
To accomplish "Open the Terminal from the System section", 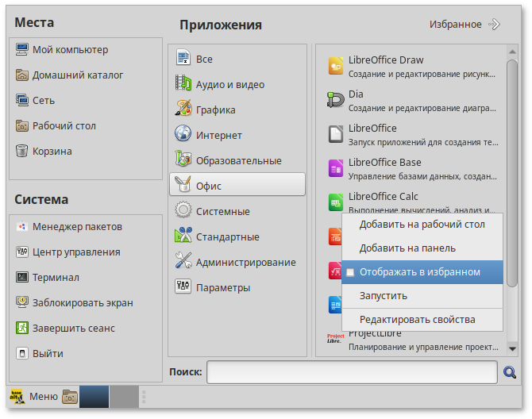I will tap(56, 278).
